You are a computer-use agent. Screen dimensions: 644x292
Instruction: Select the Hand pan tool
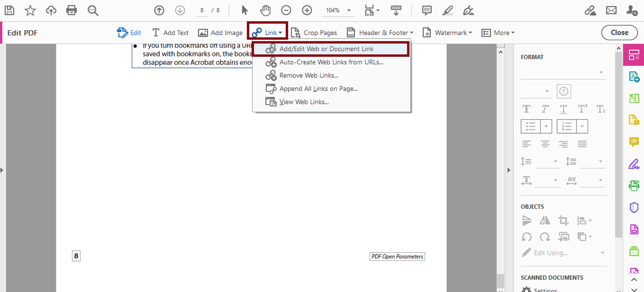click(x=265, y=10)
